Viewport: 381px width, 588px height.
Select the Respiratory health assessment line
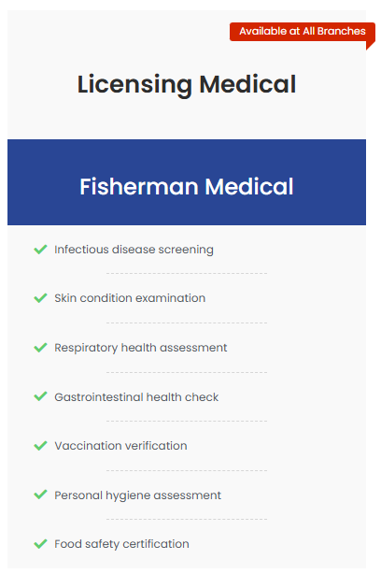pos(140,348)
